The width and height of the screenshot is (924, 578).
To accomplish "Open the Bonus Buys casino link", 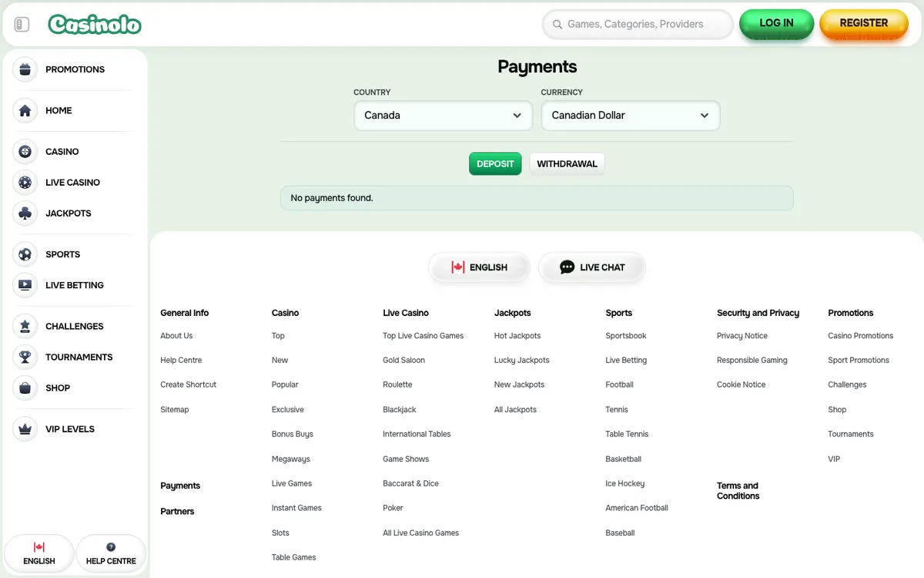I will pyautogui.click(x=293, y=435).
